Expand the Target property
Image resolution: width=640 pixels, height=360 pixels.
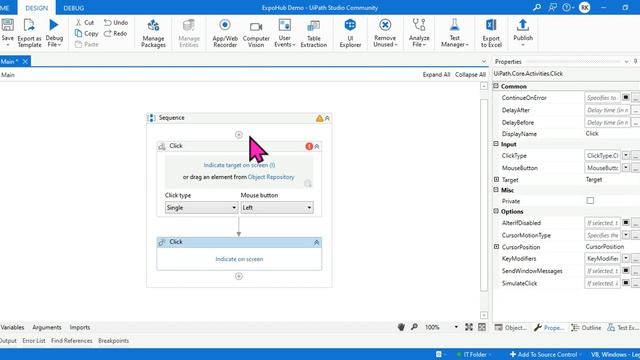[x=496, y=180]
